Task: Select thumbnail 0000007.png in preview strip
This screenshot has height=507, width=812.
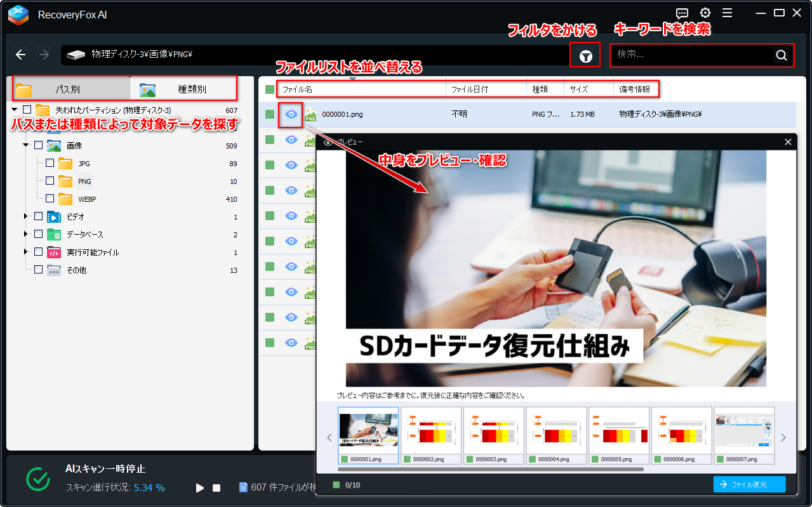Action: coord(744,436)
